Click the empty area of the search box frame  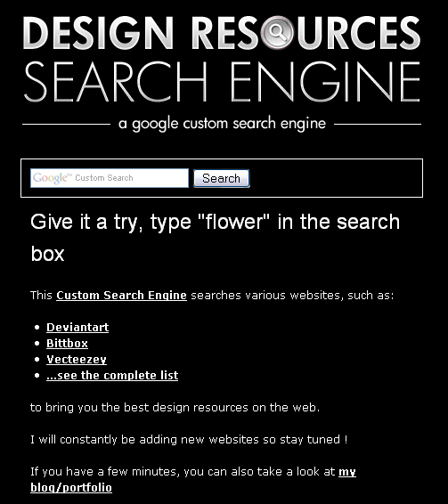tap(335, 178)
